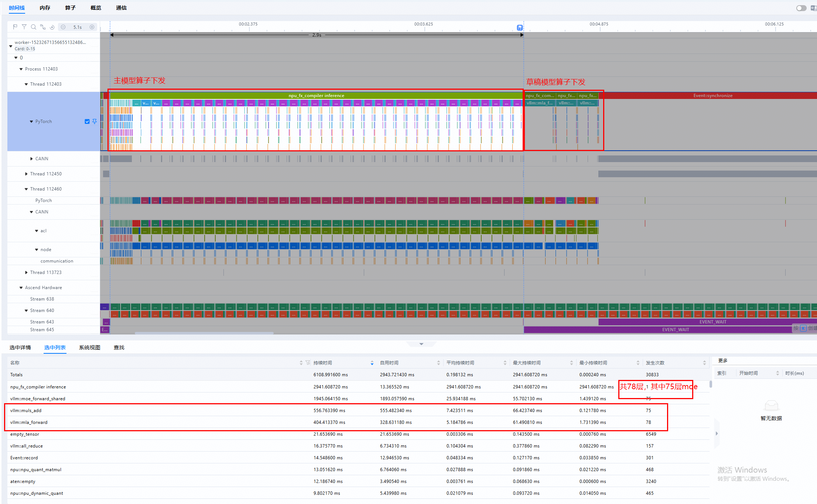Viewport: 817px width, 504px height.
Task: Click the connection-lines icon in timeline toolbar
Action: [x=43, y=27]
